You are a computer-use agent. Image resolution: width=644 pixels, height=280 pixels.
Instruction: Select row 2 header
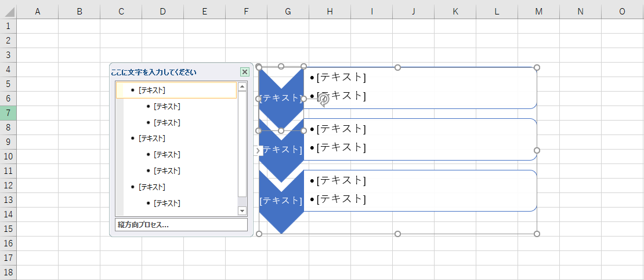[8, 40]
